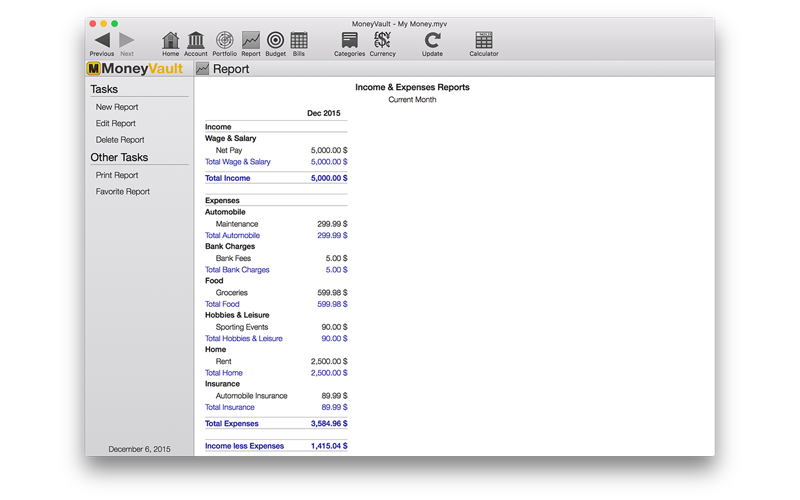This screenshot has width=800, height=500.
Task: Click the Bank Charges category heading
Action: click(230, 246)
